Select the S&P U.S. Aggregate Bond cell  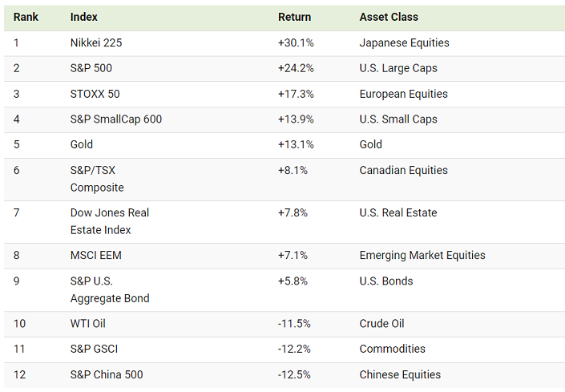coord(110,289)
